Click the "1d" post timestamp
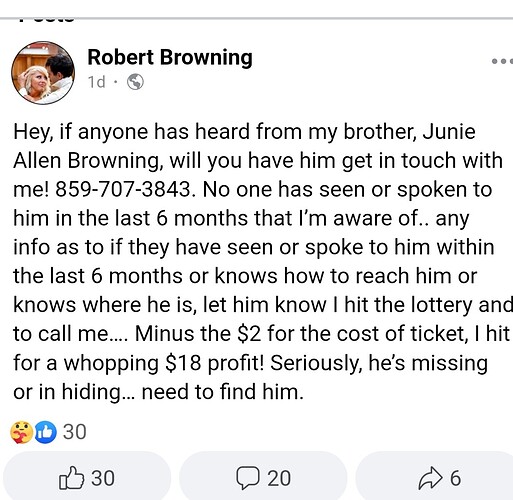Screen dimensions: 513x500 pyautogui.click(x=97, y=82)
